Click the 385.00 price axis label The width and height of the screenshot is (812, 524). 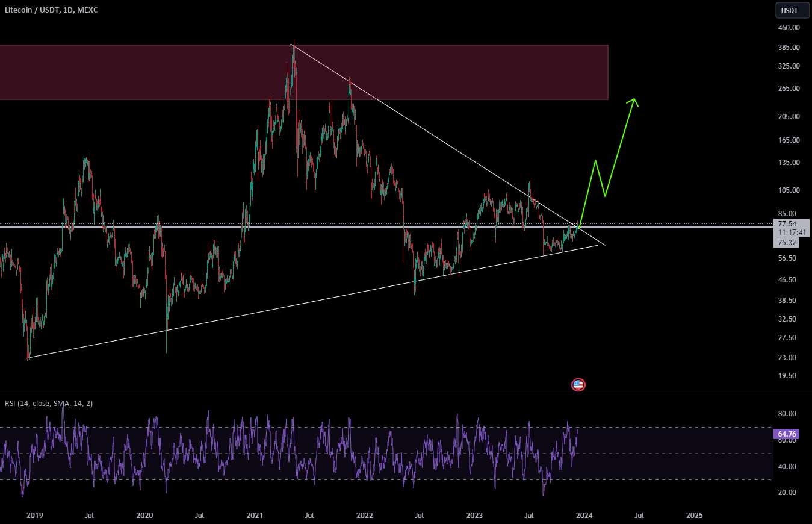click(789, 48)
